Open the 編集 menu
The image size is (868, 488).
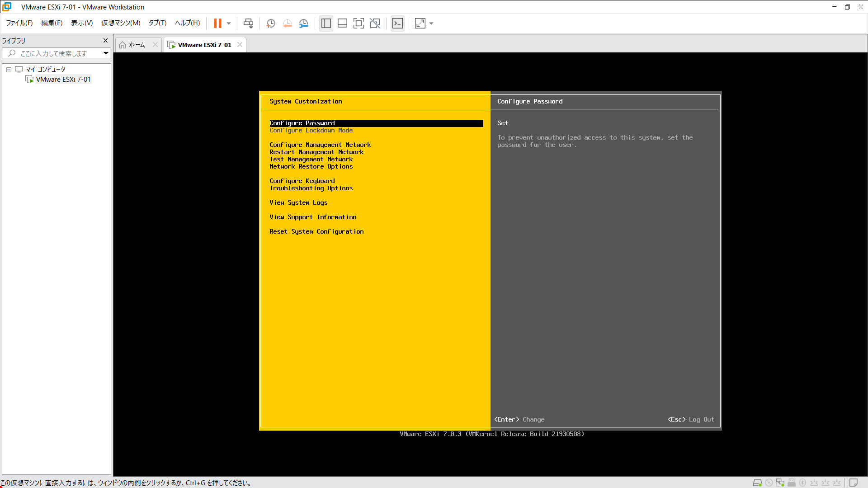[x=52, y=23]
